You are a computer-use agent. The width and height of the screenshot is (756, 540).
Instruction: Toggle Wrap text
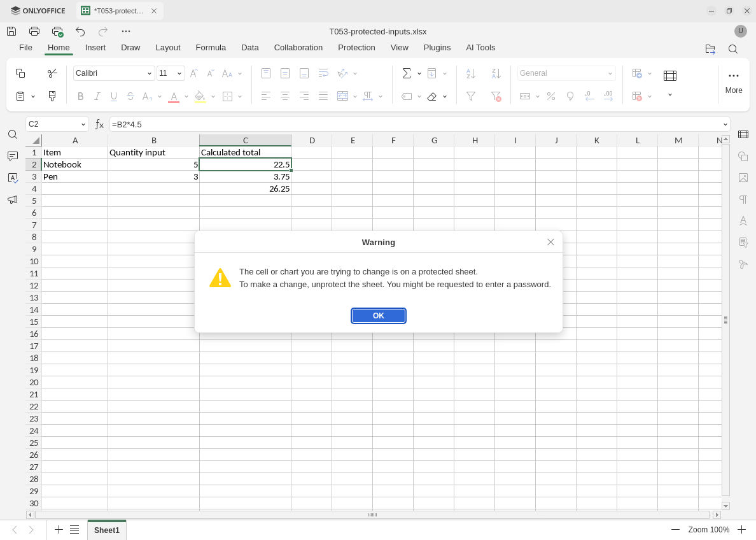click(323, 73)
